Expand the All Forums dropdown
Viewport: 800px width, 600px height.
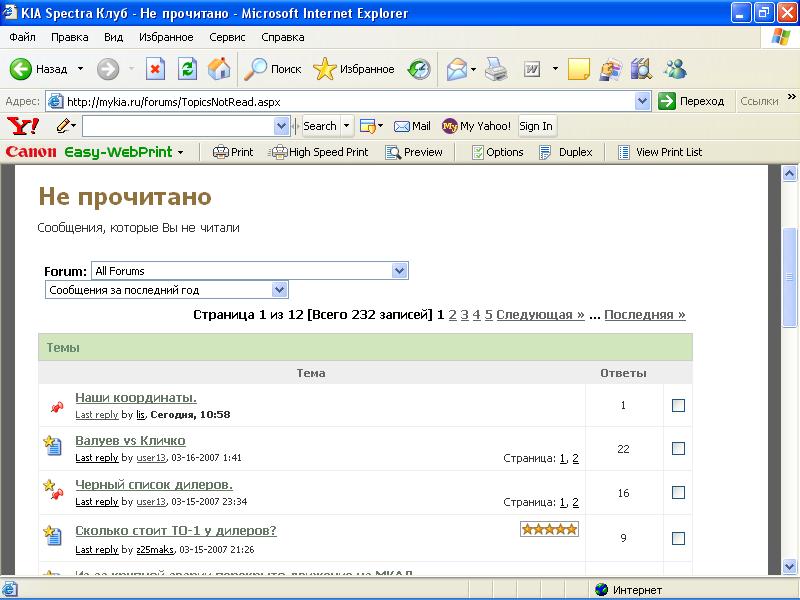pos(400,271)
